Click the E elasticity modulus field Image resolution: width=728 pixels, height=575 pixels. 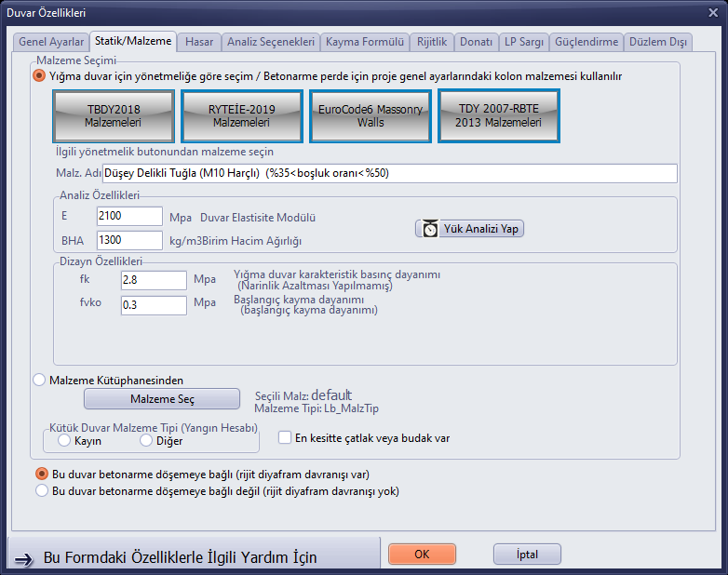point(129,216)
